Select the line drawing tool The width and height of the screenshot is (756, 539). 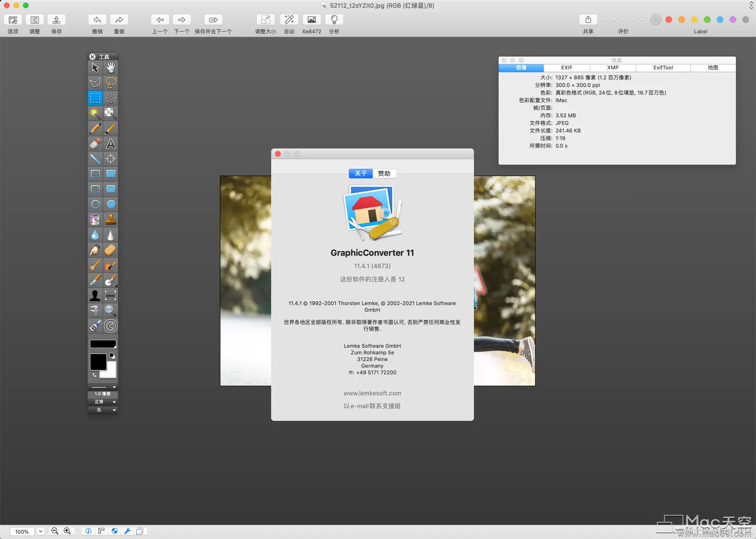(x=95, y=159)
